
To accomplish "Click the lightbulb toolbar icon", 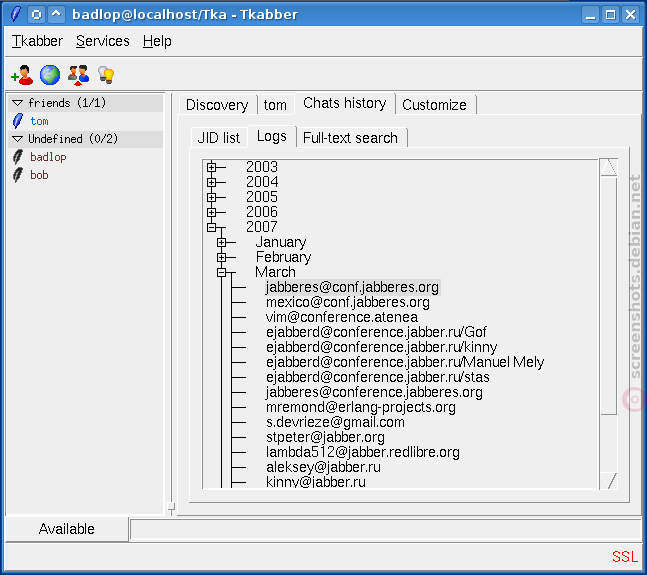I will click(x=106, y=75).
